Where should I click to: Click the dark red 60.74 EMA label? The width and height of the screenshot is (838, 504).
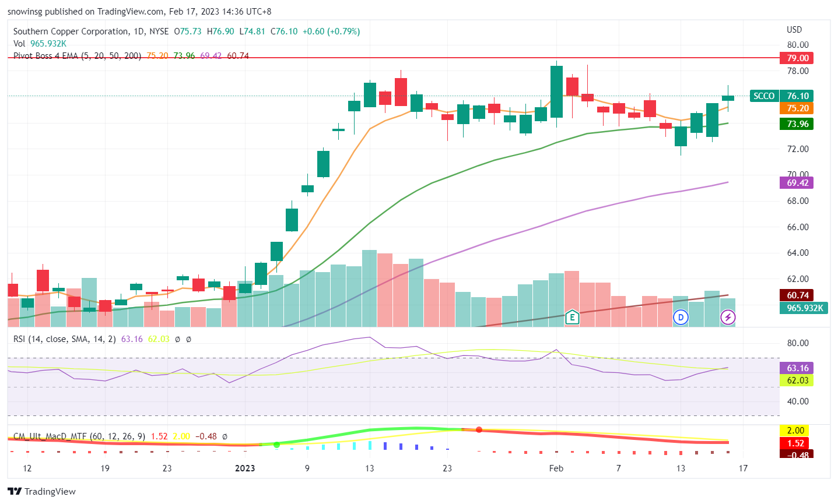coord(797,295)
